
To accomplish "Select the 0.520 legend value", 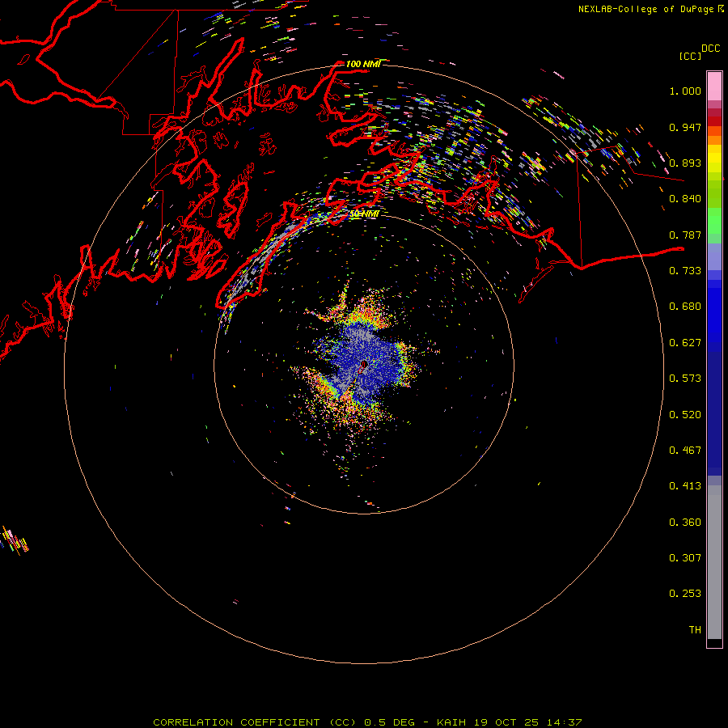I will coord(685,415).
